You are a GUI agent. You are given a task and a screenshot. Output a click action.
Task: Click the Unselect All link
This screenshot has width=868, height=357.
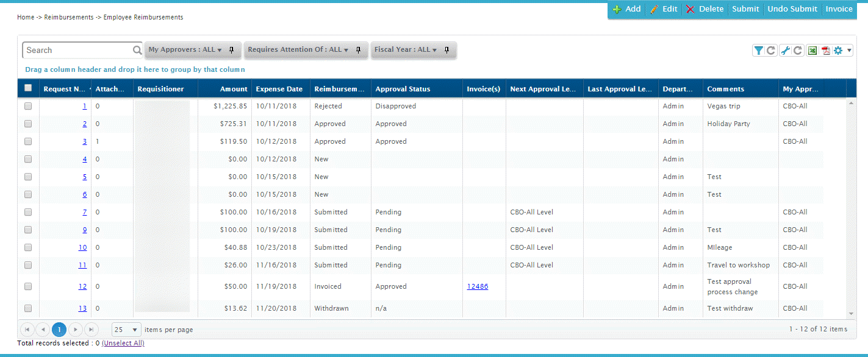pyautogui.click(x=123, y=343)
